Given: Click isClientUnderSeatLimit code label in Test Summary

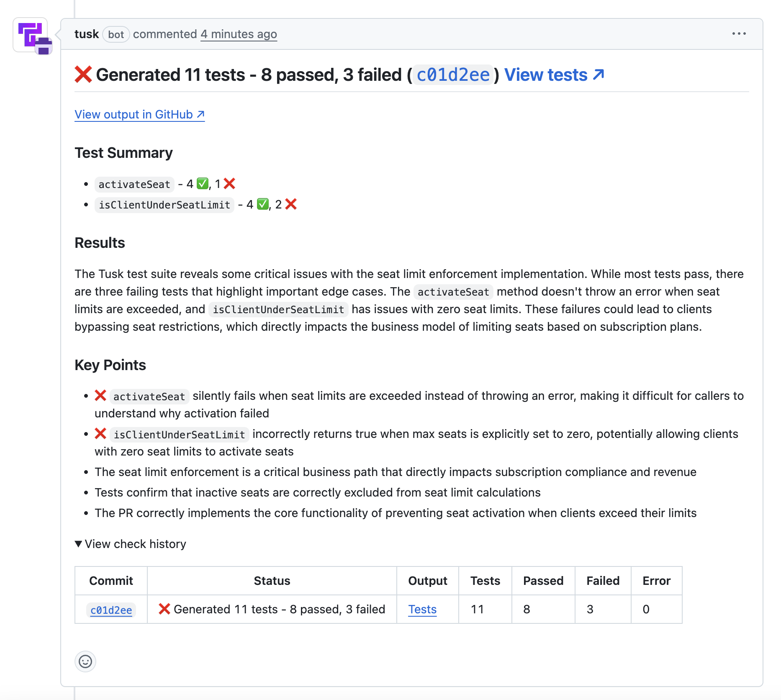Looking at the screenshot, I should 164,205.
